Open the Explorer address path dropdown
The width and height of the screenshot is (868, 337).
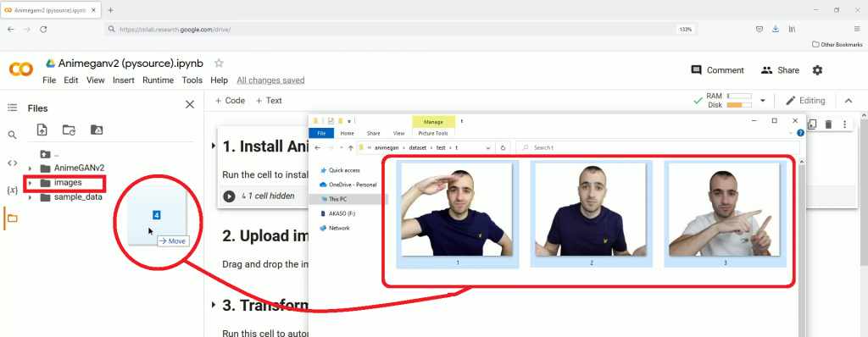[x=487, y=147]
